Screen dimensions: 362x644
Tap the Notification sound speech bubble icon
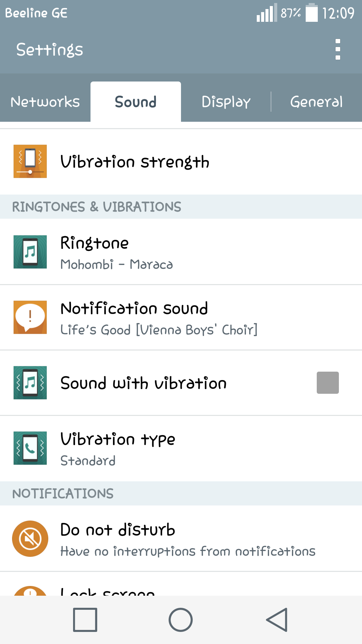pos(30,317)
